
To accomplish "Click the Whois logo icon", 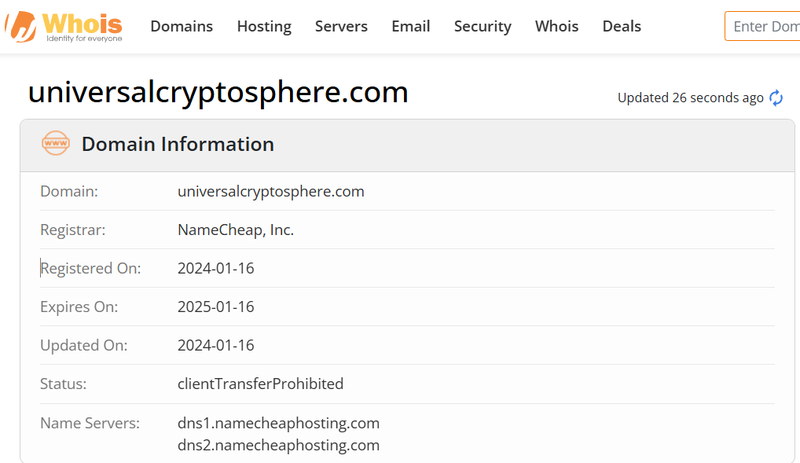I will click(64, 27).
